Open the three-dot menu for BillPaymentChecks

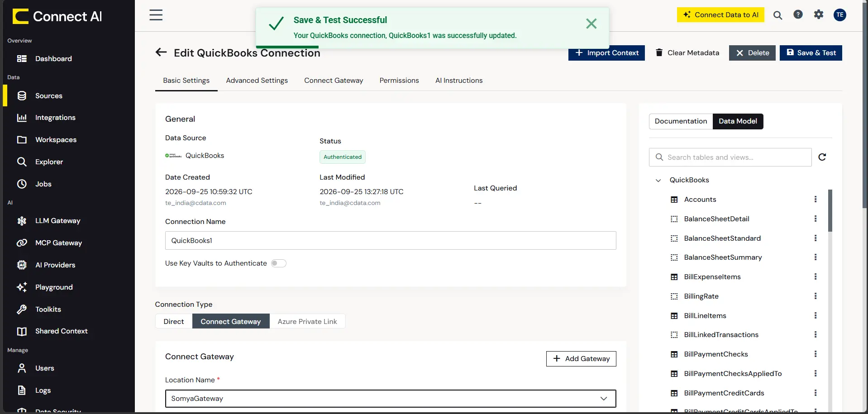click(815, 354)
